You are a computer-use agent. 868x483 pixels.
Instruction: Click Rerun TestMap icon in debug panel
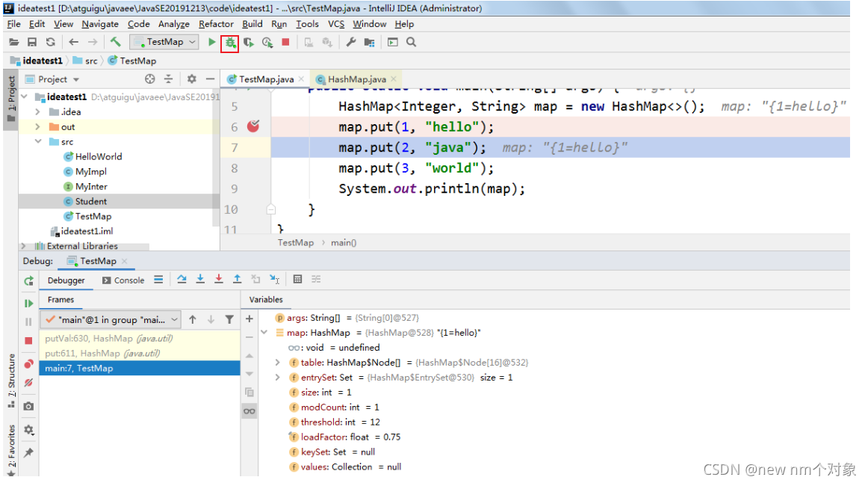pos(29,281)
